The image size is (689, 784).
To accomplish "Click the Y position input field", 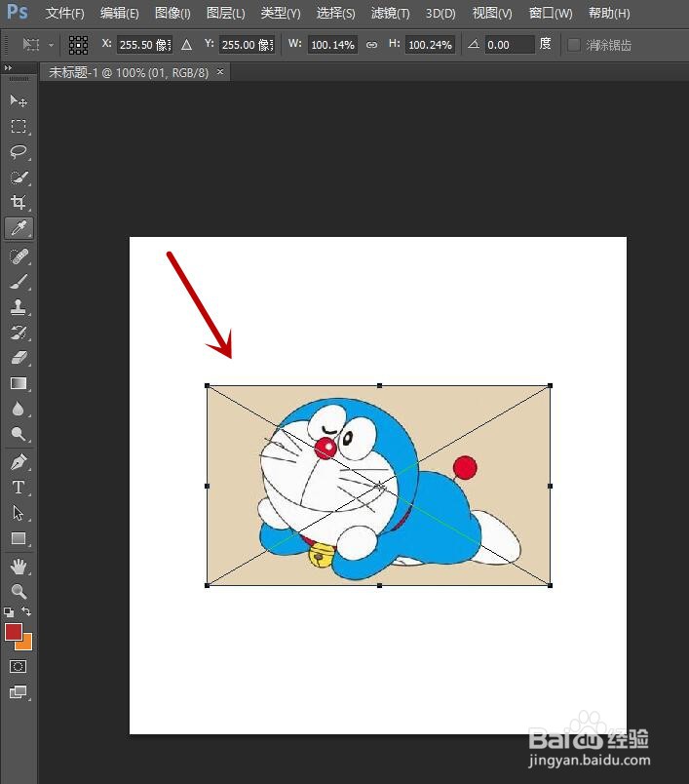I will (x=247, y=45).
